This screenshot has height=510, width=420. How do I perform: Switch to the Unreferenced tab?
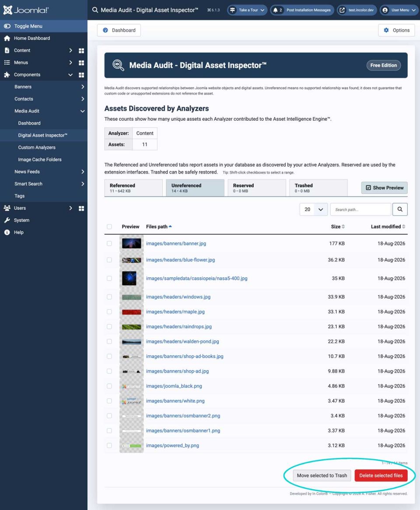point(195,188)
